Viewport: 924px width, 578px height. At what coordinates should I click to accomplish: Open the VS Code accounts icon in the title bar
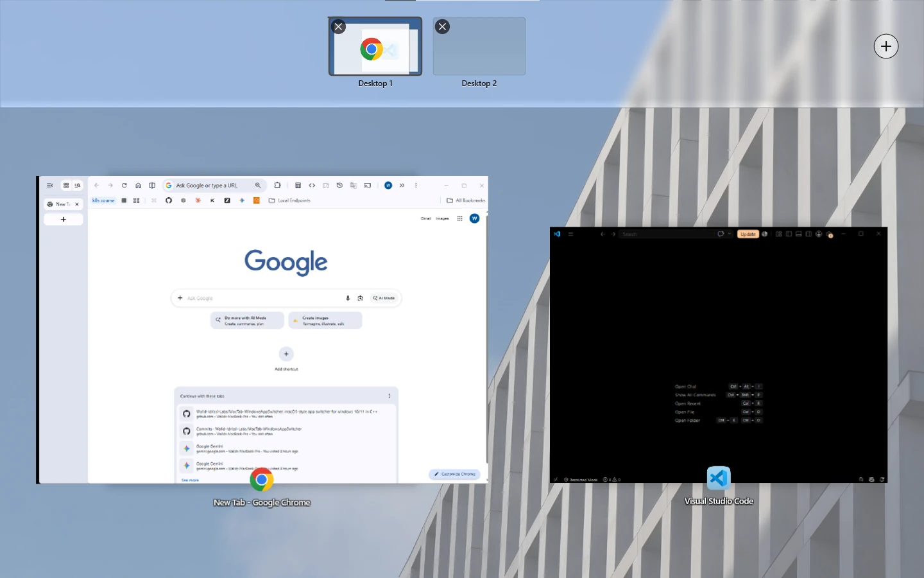click(x=819, y=234)
